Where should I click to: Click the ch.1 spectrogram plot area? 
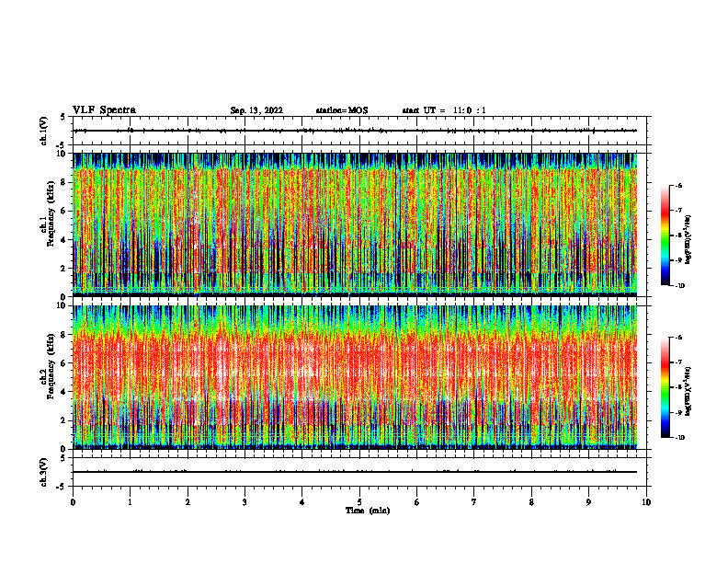pyautogui.click(x=355, y=224)
